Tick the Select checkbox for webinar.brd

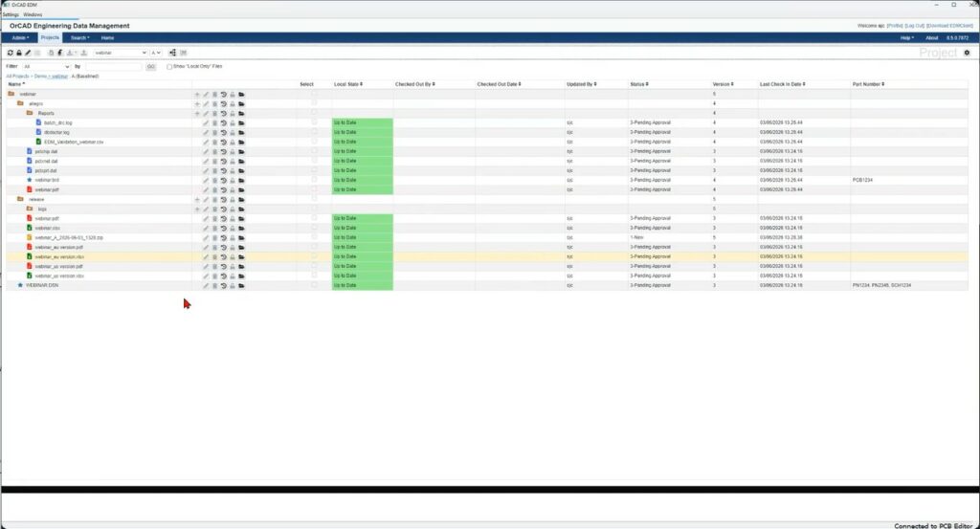point(314,180)
